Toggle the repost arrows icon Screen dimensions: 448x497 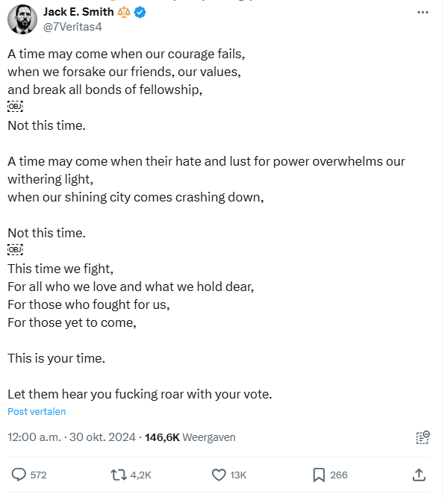(119, 475)
